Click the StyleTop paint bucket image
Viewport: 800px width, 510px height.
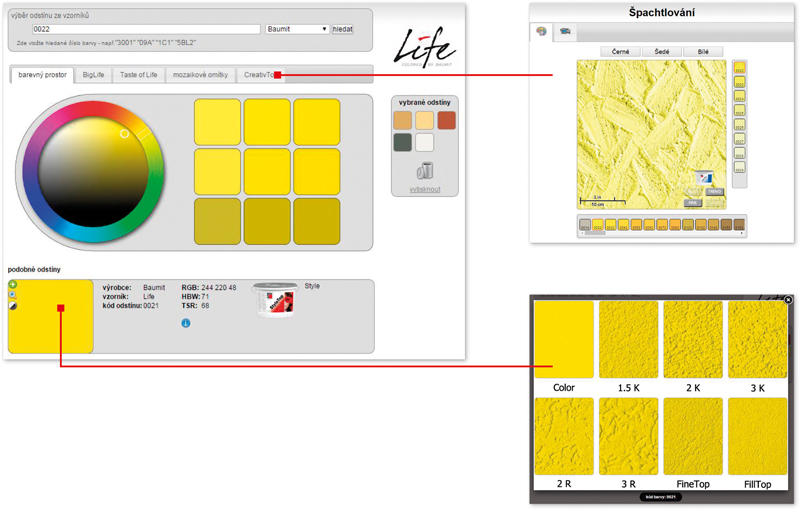[x=275, y=300]
